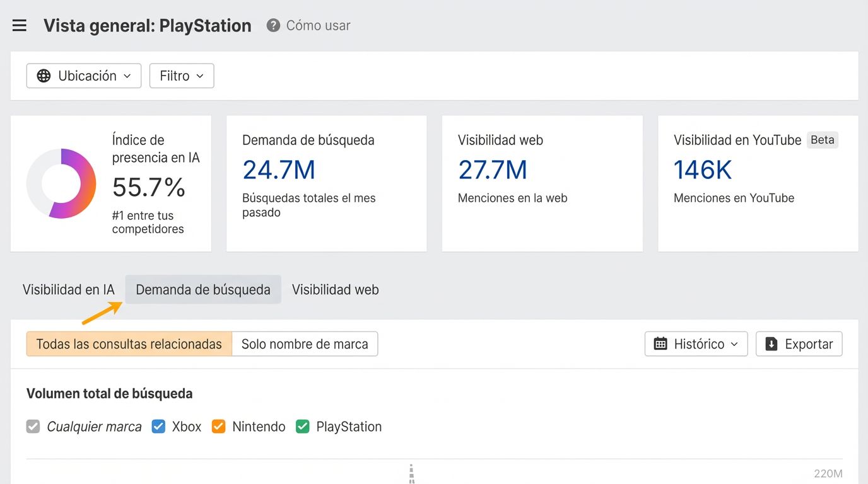Select Solo nombre de marca option
The width and height of the screenshot is (868, 484).
point(305,344)
